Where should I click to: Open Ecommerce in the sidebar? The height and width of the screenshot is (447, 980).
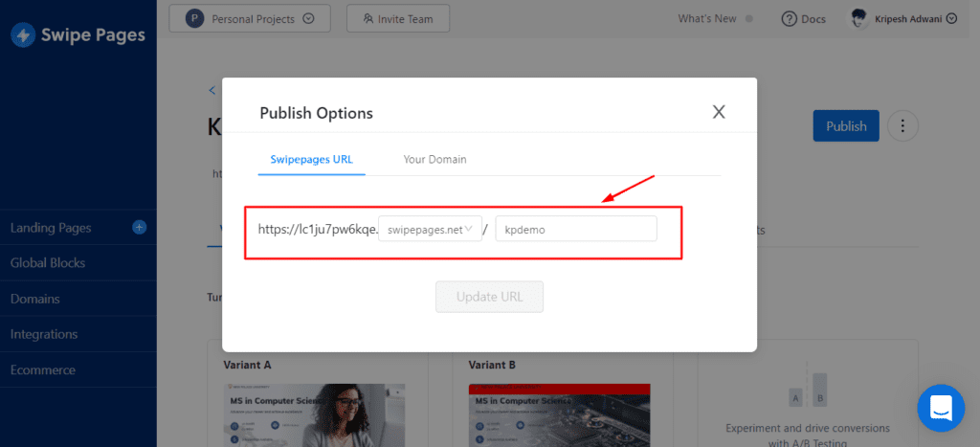[x=42, y=370]
